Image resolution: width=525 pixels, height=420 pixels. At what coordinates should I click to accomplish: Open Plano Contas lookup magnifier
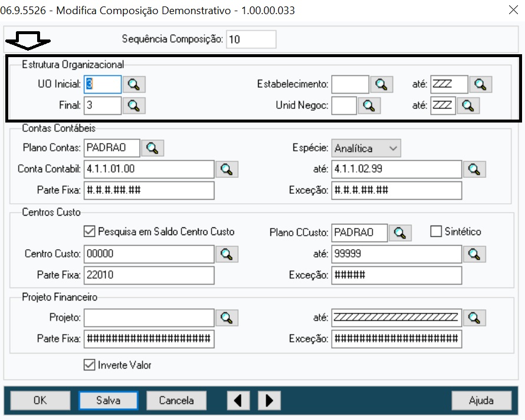[153, 148]
